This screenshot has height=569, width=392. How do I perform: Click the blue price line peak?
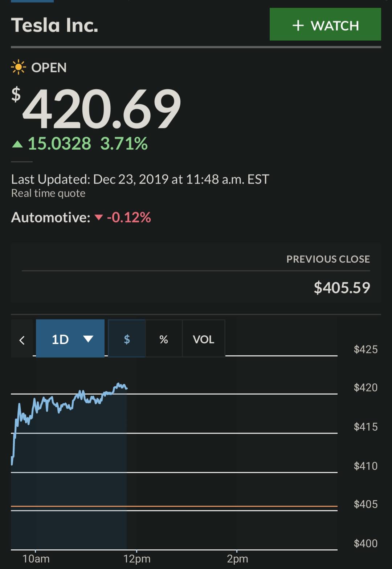click(118, 384)
